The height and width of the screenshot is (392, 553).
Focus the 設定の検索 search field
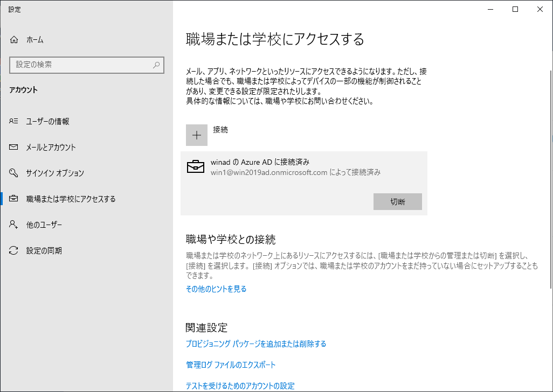tap(87, 65)
